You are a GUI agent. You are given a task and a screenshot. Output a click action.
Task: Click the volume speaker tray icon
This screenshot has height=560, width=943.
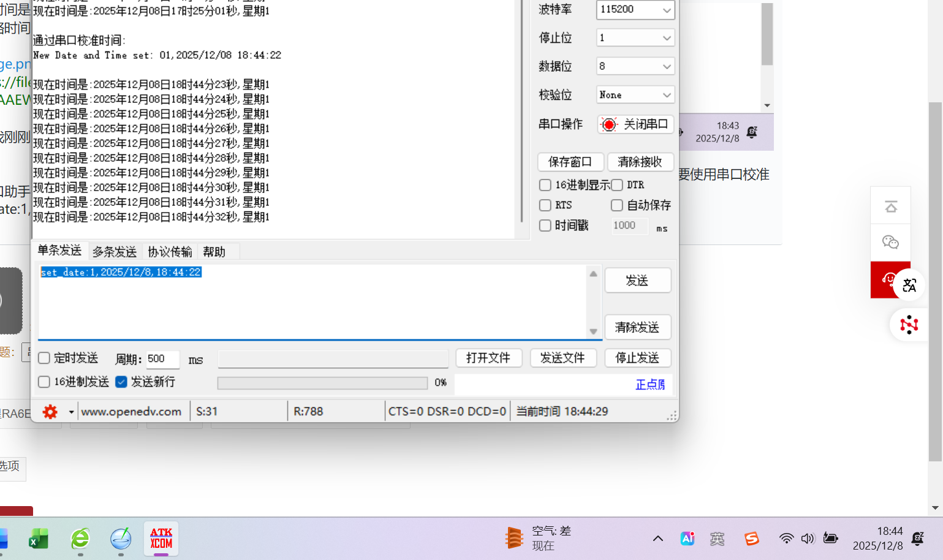(x=808, y=539)
